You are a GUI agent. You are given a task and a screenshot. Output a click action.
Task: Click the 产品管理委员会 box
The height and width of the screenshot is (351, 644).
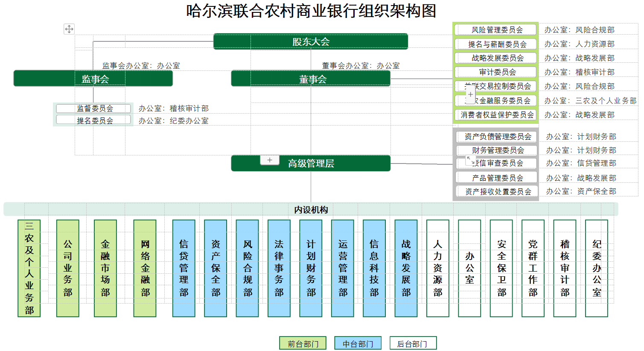pyautogui.click(x=497, y=178)
